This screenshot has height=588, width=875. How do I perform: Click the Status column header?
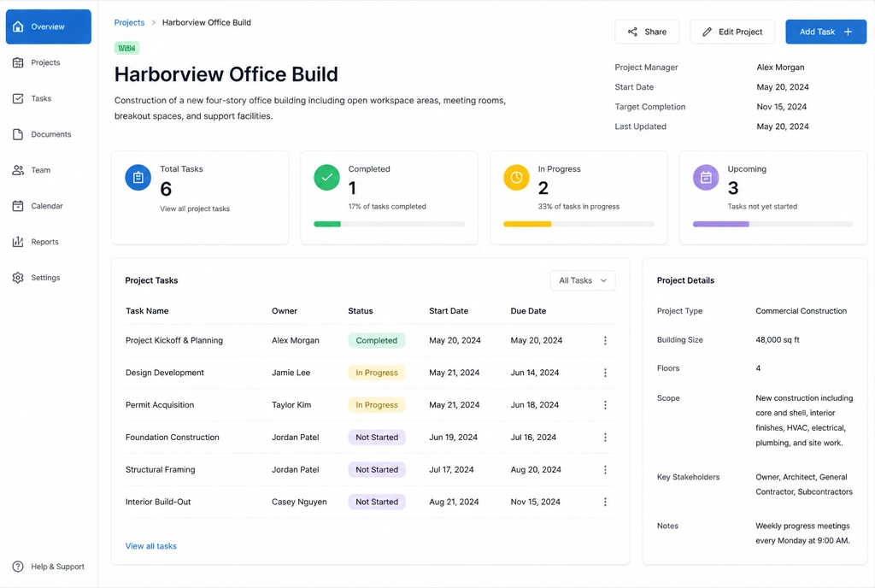pyautogui.click(x=361, y=311)
